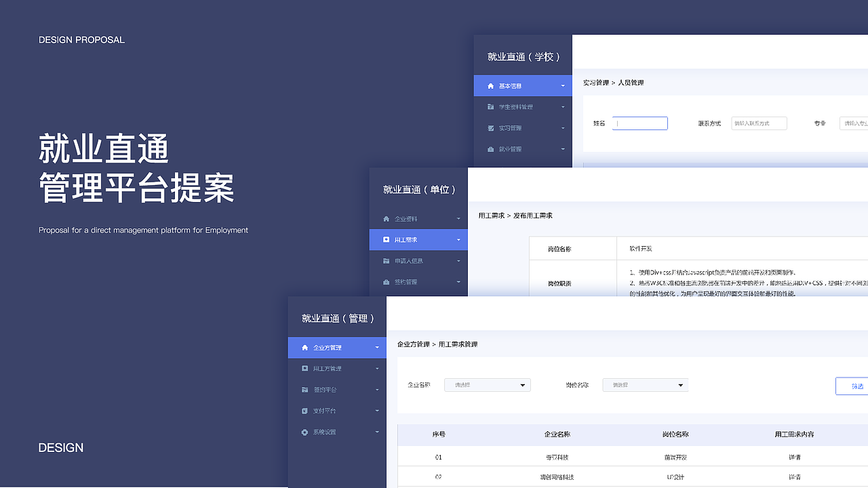Viewport: 868px width, 488px height.
Task: Click the home icon beside 企业方管理
Action: pyautogui.click(x=305, y=348)
